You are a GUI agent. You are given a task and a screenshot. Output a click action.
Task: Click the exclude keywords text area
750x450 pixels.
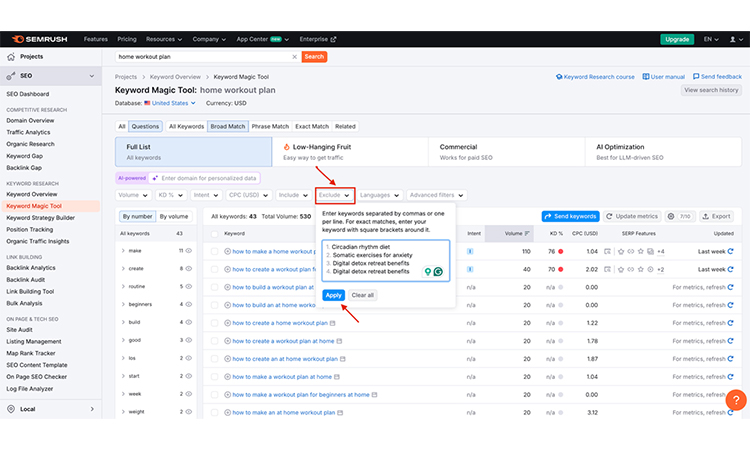pyautogui.click(x=386, y=261)
